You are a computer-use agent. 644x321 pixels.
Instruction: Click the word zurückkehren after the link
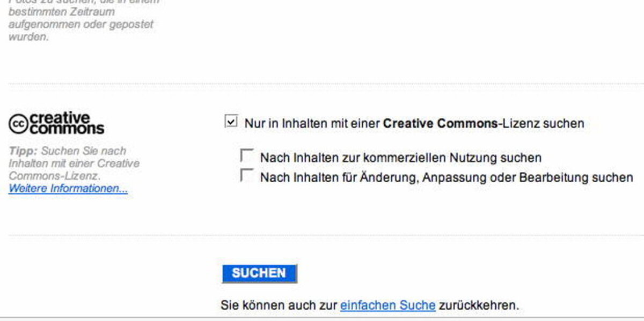point(477,305)
